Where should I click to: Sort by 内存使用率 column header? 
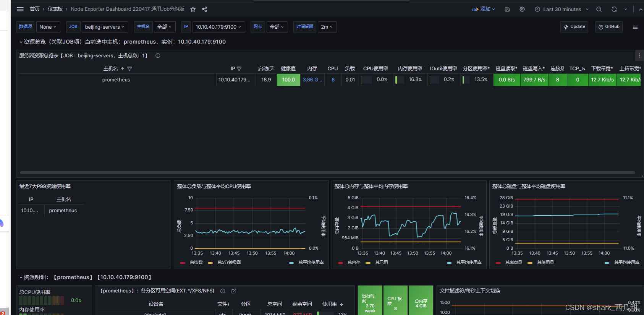click(x=410, y=69)
